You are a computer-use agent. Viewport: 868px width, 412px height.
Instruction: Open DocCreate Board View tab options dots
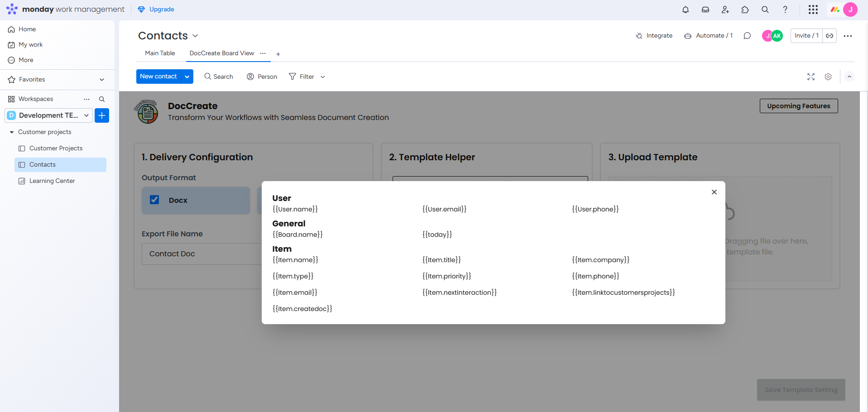tap(263, 53)
